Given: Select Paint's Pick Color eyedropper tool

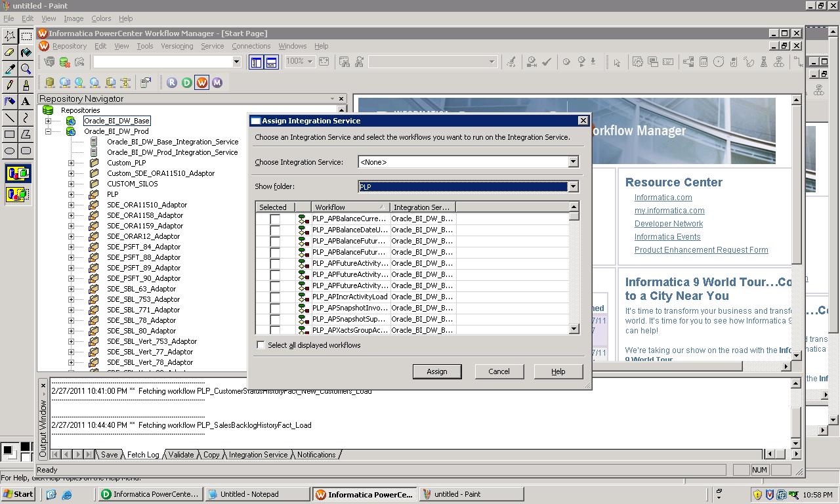Looking at the screenshot, I should coord(10,69).
